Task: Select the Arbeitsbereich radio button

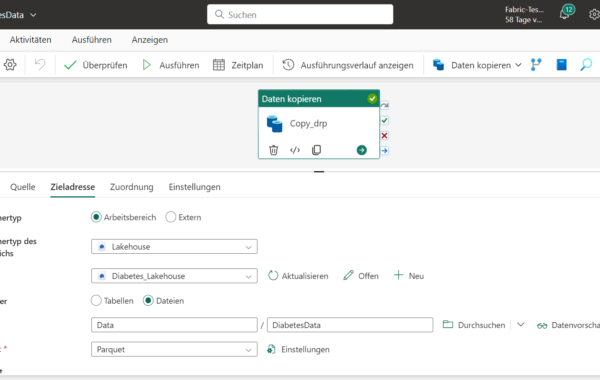Action: (x=96, y=217)
